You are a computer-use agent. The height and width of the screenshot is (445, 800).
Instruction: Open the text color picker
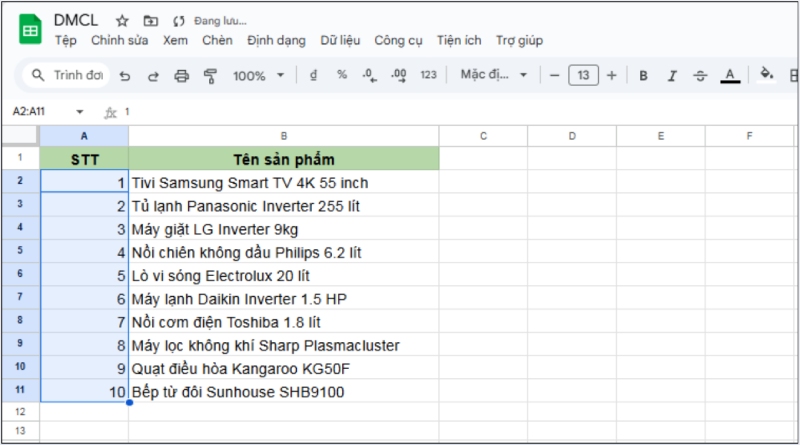coord(730,75)
